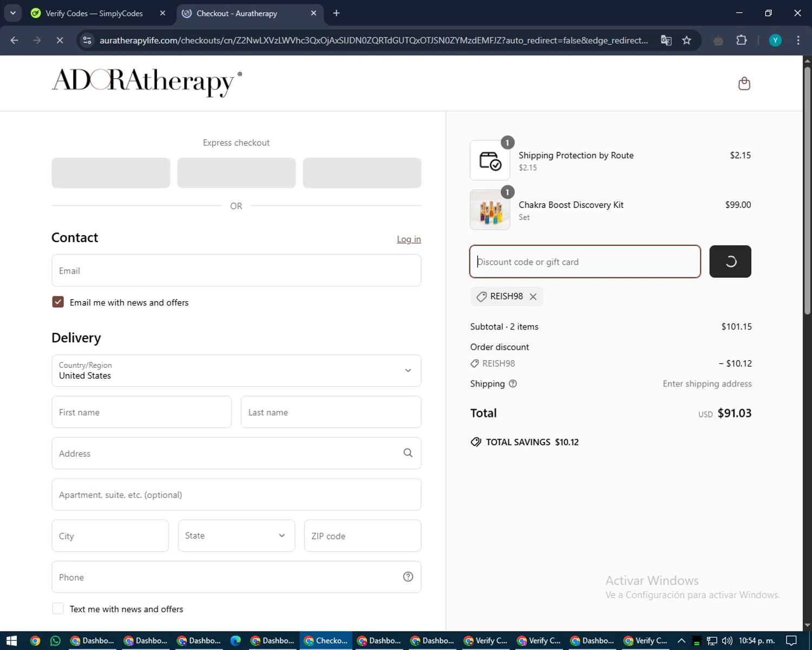
Task: Click the Shipping Protection by Route thumbnail
Action: 490,160
